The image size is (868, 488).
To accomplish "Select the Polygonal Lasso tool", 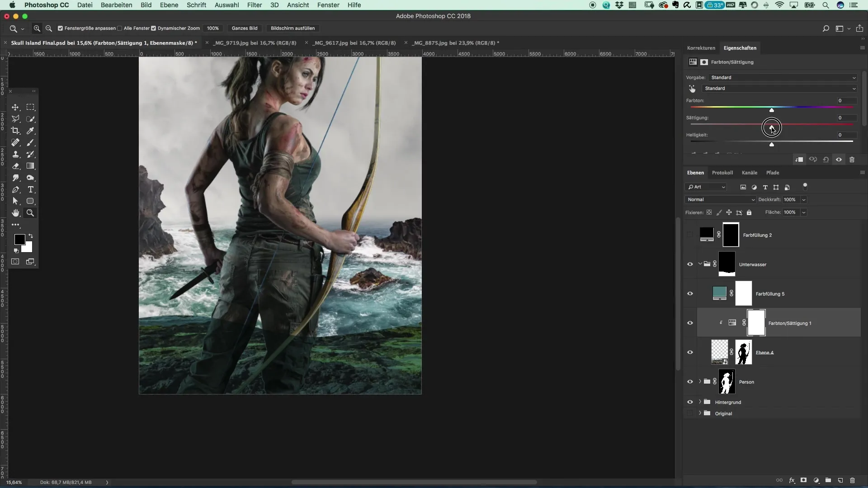I will 15,119.
